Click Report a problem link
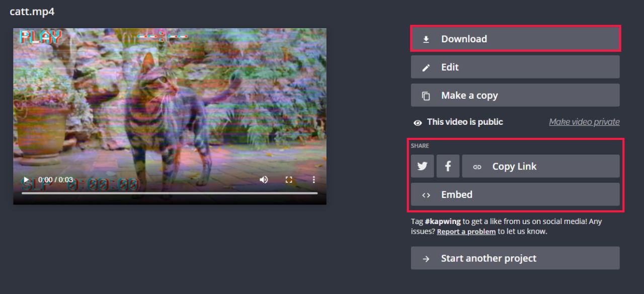The width and height of the screenshot is (644, 294). (x=466, y=232)
